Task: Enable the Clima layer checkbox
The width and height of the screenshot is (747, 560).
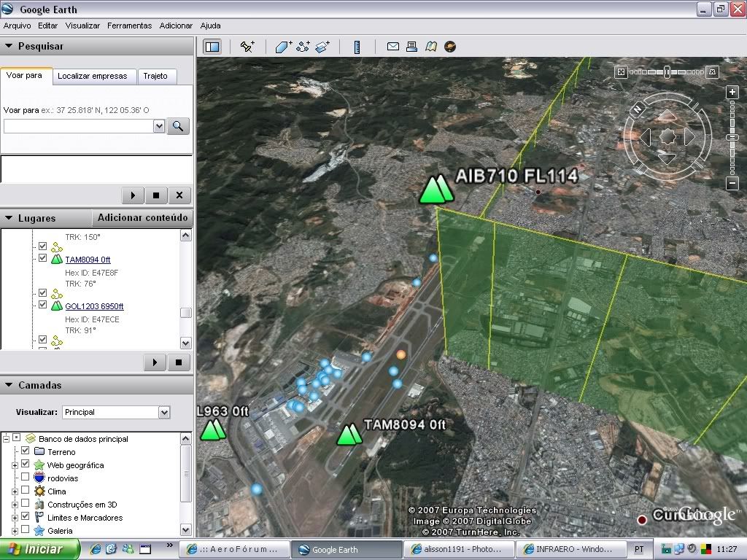Action: 26,489
